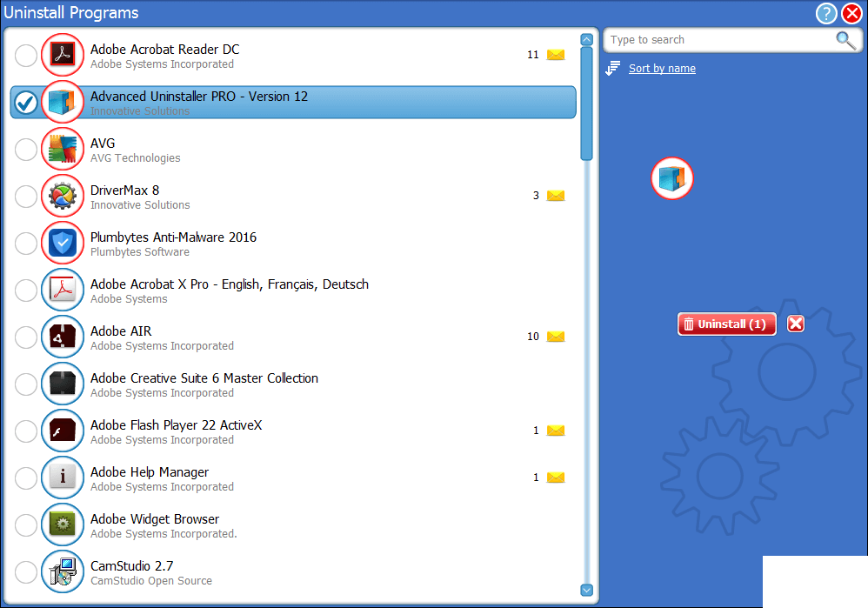Select the Adobe Flash Player 22 checkbox

[x=26, y=431]
